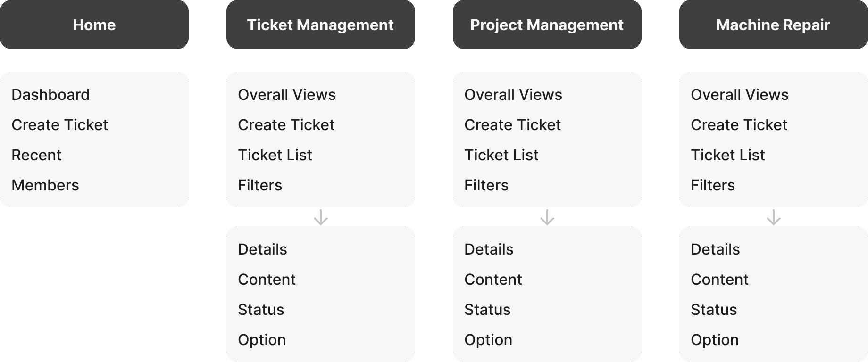868x362 pixels.
Task: Open Dashboard under Home
Action: [50, 95]
